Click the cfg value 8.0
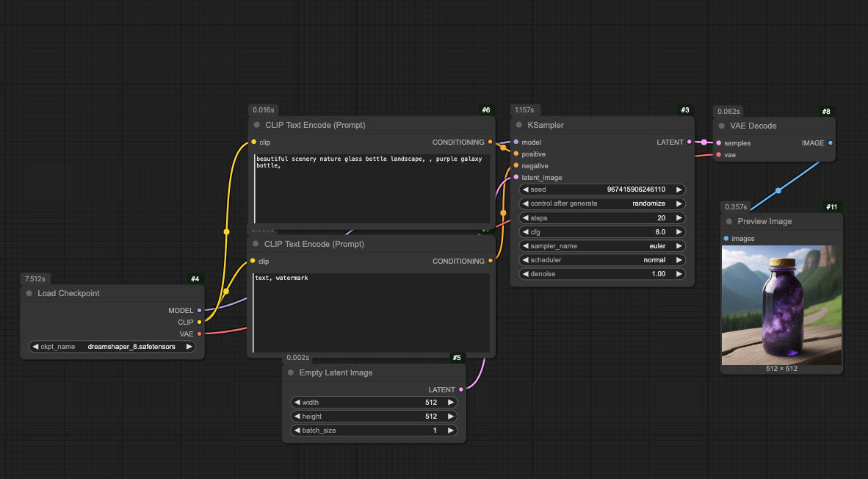868x479 pixels. pos(660,232)
